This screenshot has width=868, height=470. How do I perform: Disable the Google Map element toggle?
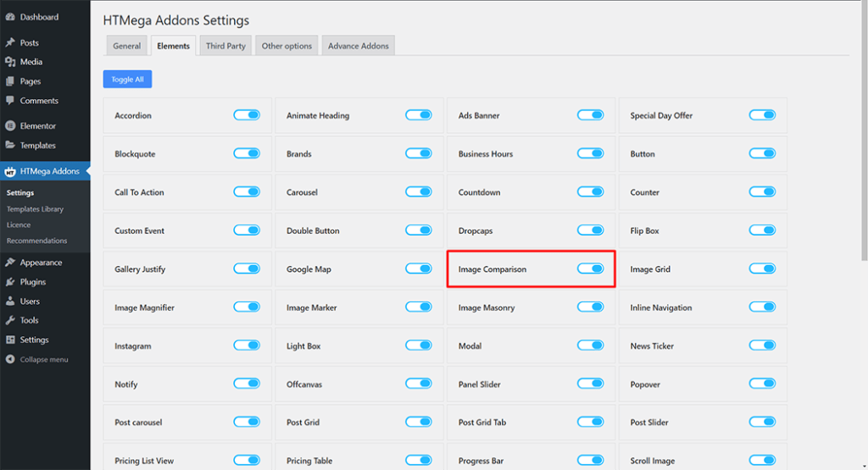click(x=419, y=268)
